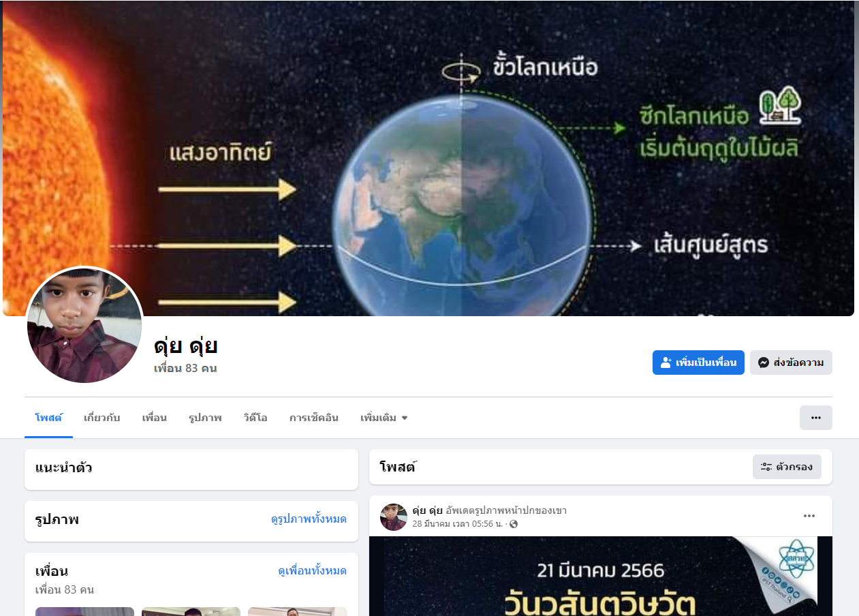This screenshot has height=616, width=859.
Task: Open the three-dot profile options menu
Action: [815, 418]
